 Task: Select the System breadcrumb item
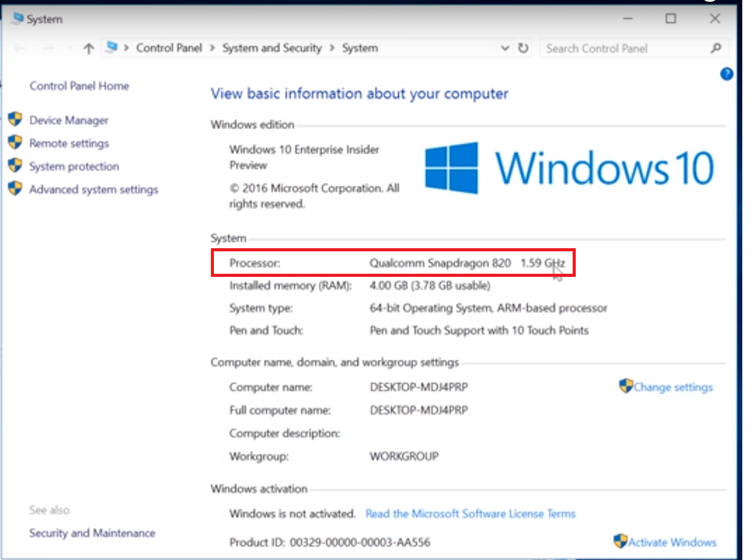[x=360, y=48]
